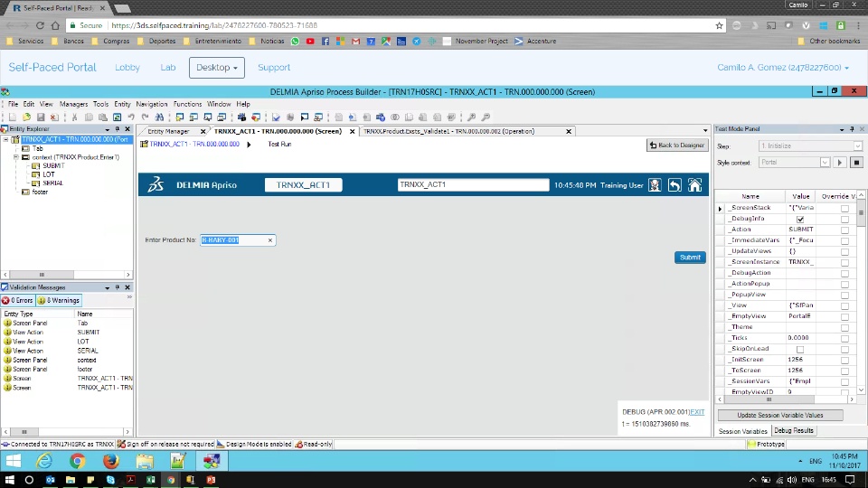Click the Home icon in Apriso header
This screenshot has width=868, height=488.
tap(694, 184)
